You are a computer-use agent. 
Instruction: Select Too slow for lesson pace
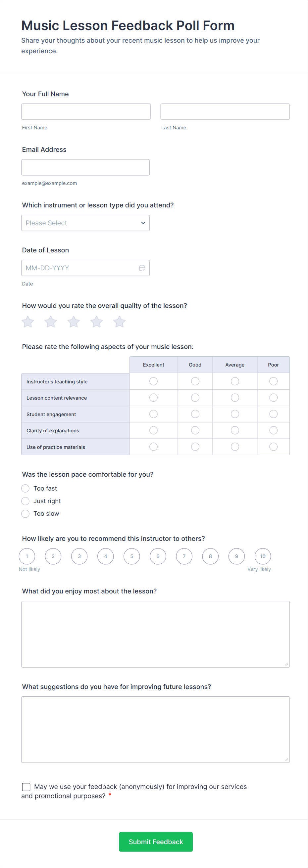25,513
